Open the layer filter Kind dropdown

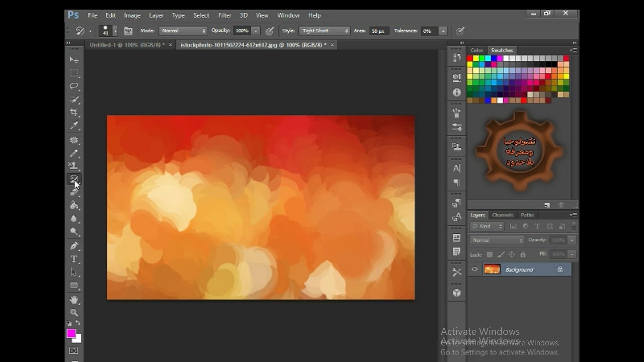(488, 226)
